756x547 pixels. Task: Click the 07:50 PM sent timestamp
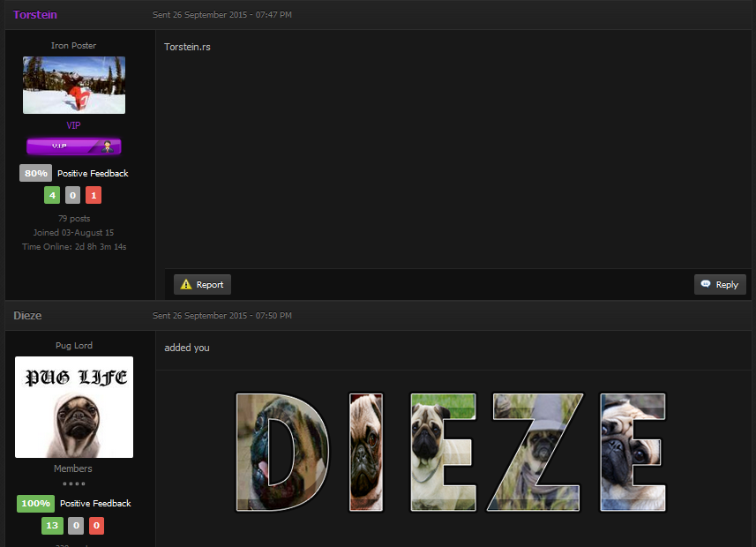click(x=222, y=316)
